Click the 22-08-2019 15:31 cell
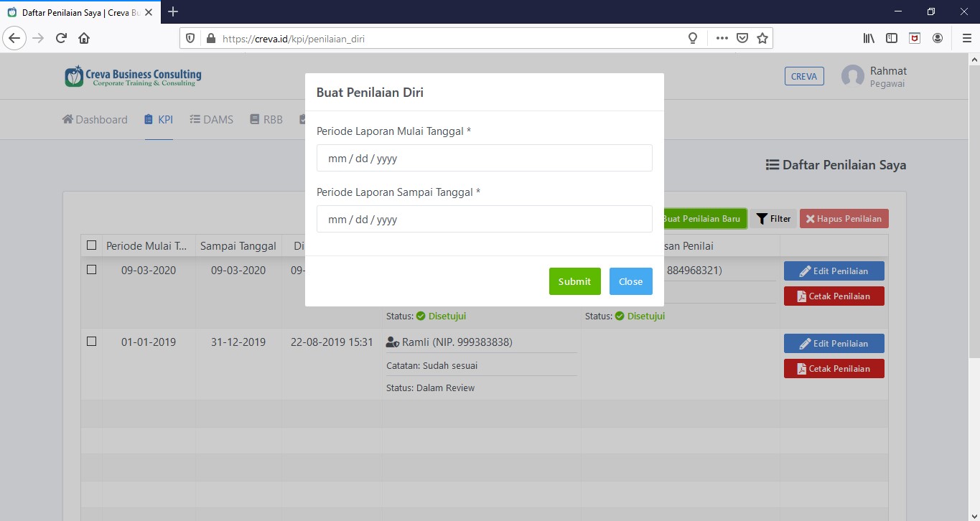980x521 pixels. (332, 342)
